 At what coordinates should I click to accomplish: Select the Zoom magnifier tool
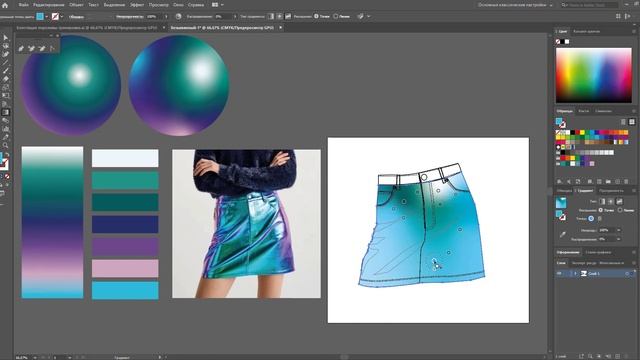[x=5, y=145]
